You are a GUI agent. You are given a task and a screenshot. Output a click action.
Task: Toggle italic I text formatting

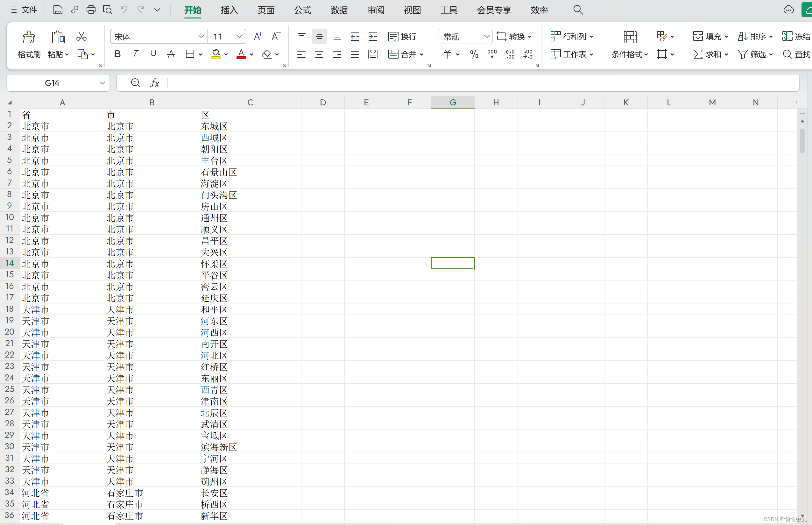(136, 54)
